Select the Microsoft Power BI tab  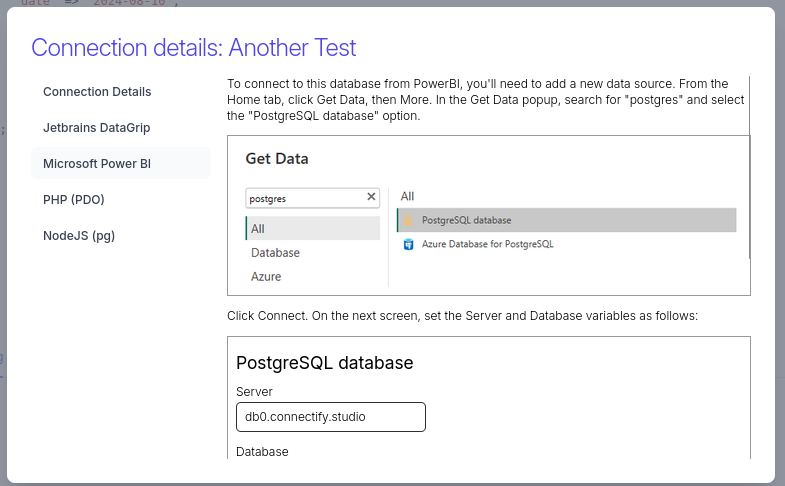click(96, 163)
